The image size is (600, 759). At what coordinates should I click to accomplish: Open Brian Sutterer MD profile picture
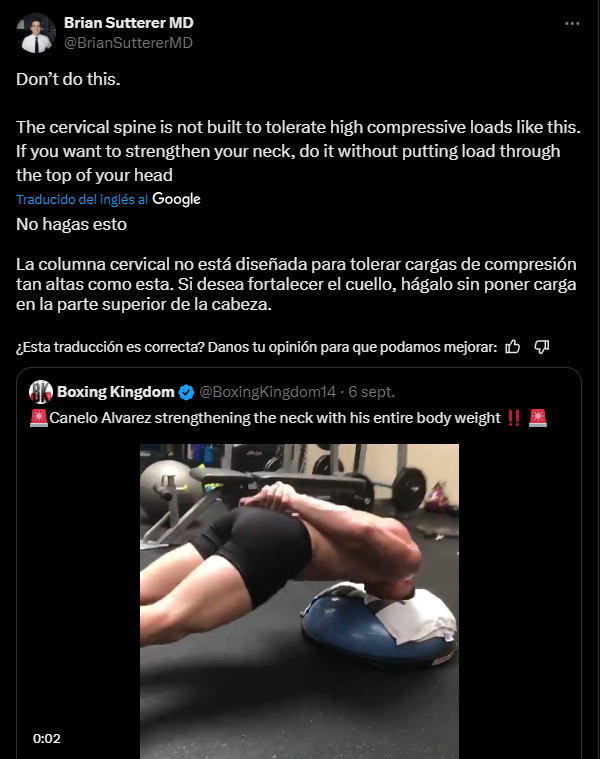36,33
